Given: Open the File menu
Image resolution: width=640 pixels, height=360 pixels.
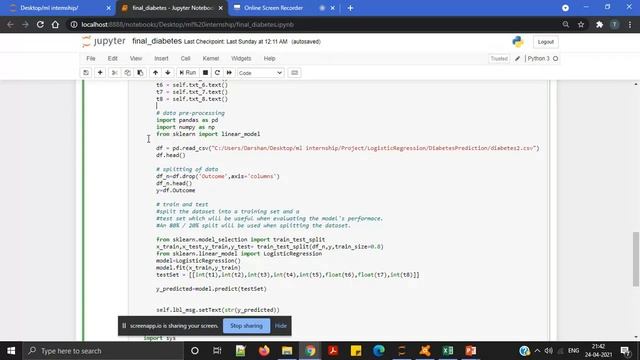Looking at the screenshot, I should pyautogui.click(x=91, y=58).
